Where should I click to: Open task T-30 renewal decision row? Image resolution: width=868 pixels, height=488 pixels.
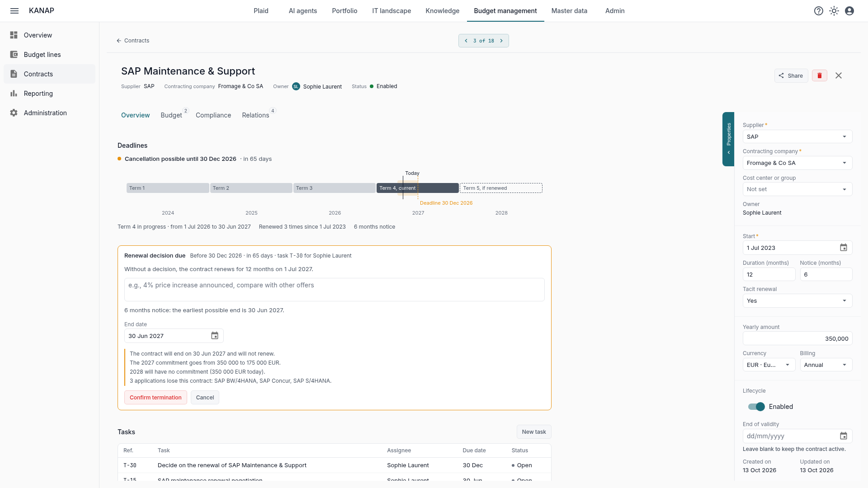[335, 465]
